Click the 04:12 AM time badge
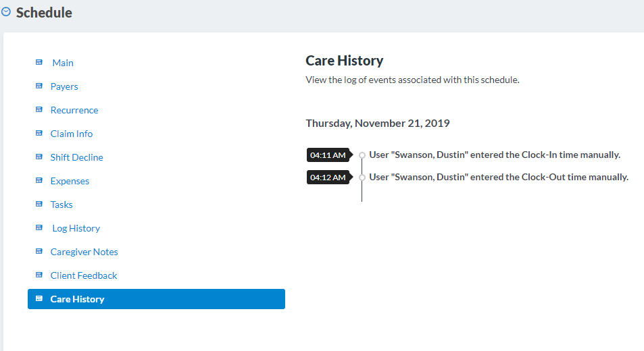This screenshot has width=644, height=351. click(x=328, y=178)
